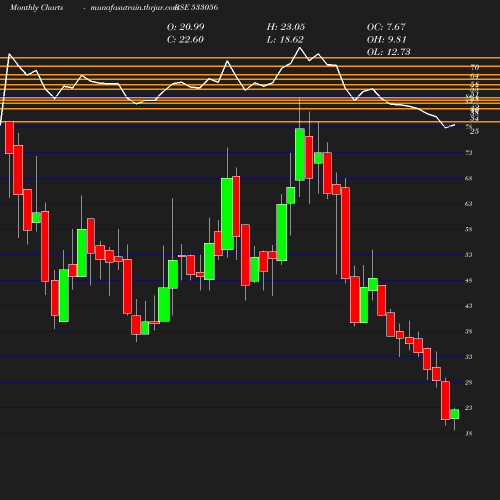The height and width of the screenshot is (500, 500).
Task: Click the "64" label on indicator scale
Action: point(475,76)
